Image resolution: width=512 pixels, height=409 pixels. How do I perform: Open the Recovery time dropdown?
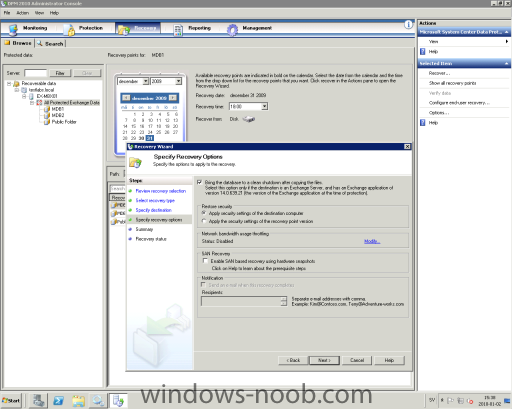pos(264,106)
